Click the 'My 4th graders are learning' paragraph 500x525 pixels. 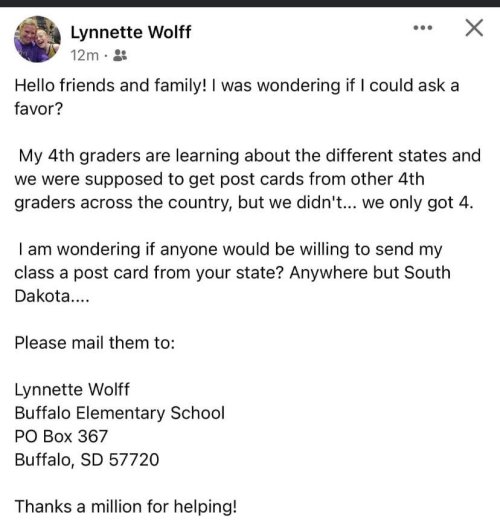[247, 179]
